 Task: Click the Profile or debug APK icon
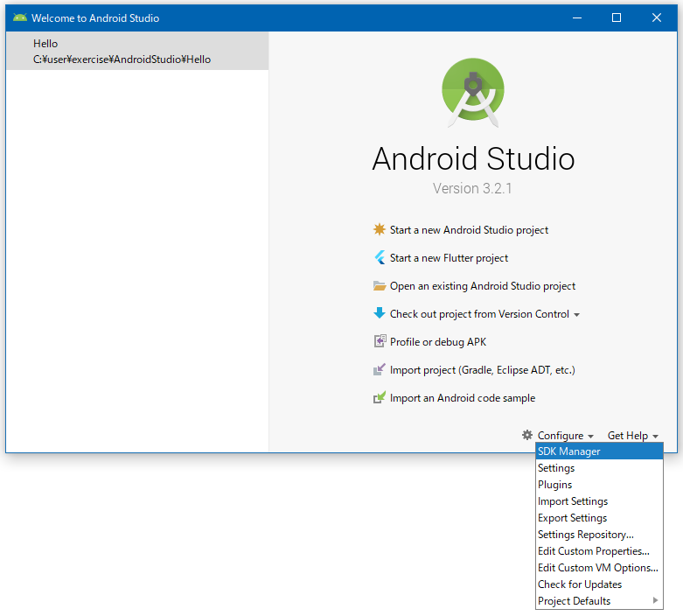[380, 341]
